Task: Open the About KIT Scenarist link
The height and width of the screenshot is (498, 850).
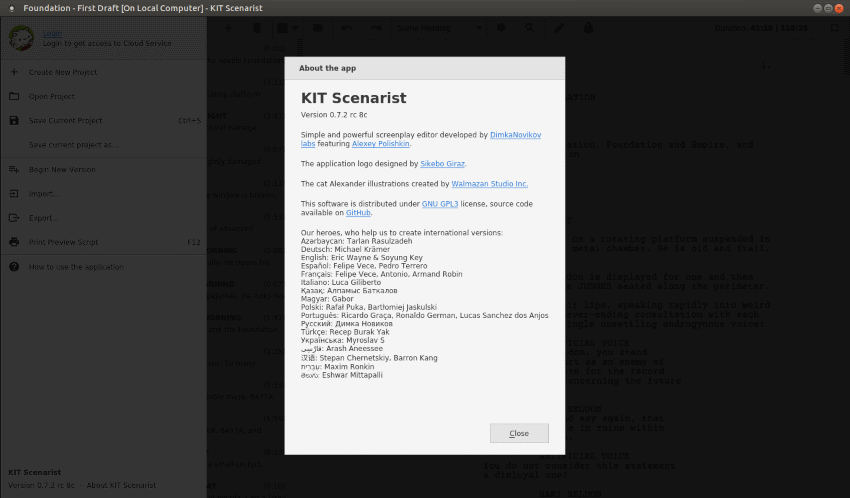Action: tap(120, 486)
